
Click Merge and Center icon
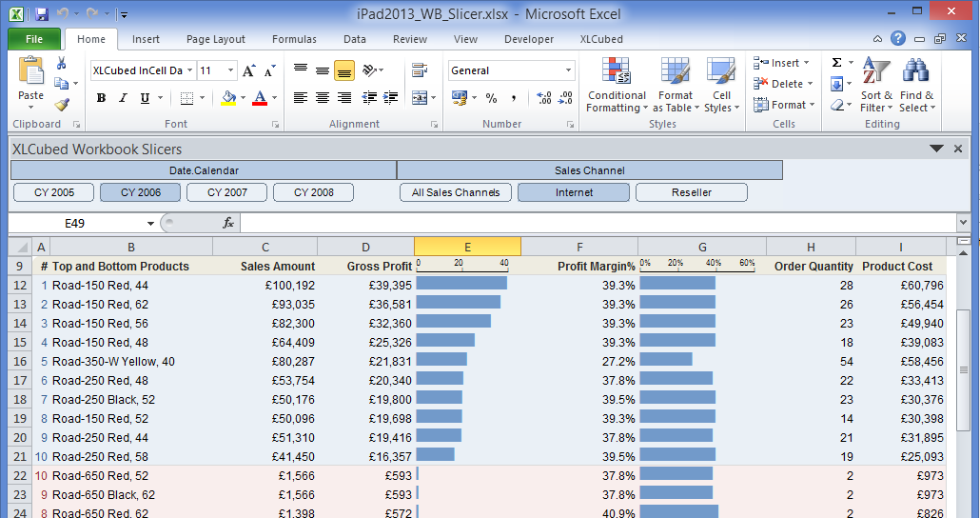tap(420, 97)
